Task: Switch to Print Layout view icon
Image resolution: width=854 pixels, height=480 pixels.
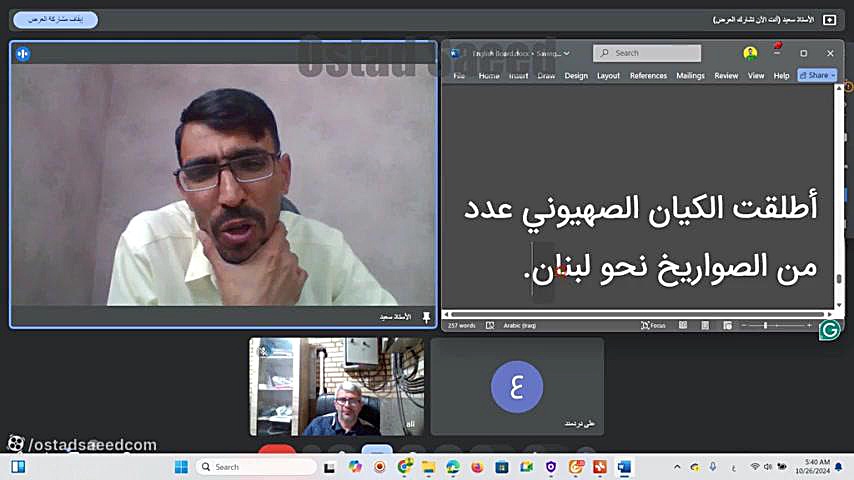Action: [705, 325]
